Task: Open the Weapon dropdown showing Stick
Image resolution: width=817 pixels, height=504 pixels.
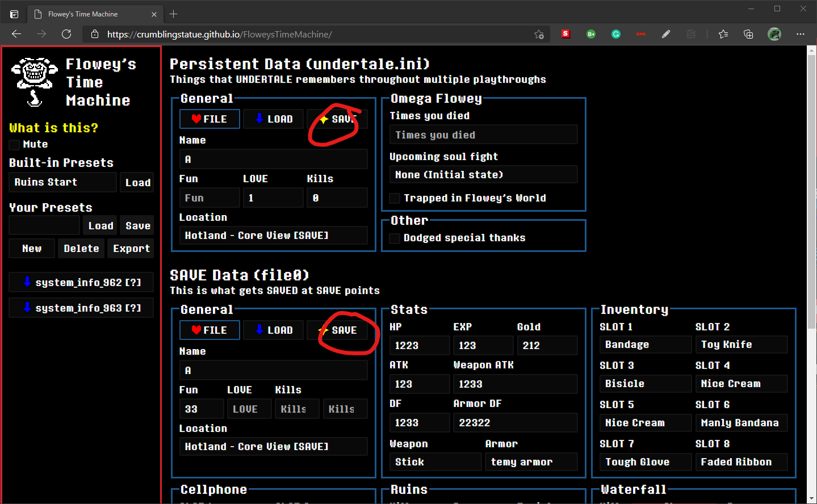Action: 435,462
